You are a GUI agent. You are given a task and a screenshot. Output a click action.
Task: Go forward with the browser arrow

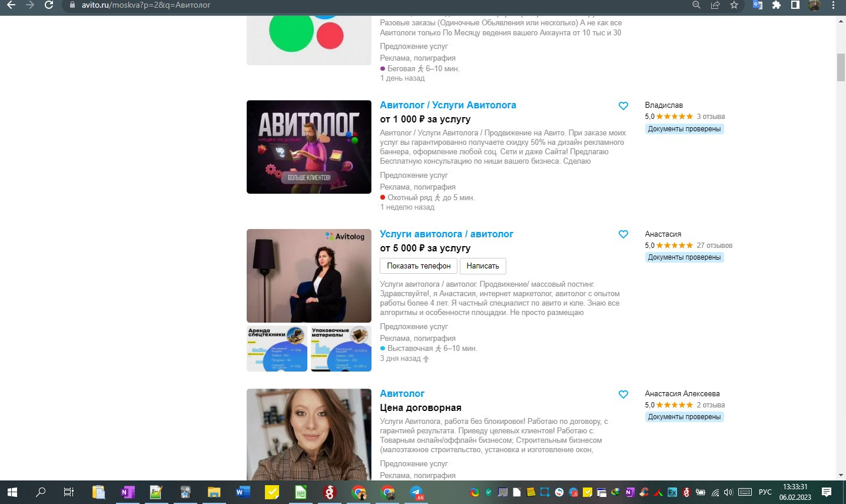click(x=30, y=5)
